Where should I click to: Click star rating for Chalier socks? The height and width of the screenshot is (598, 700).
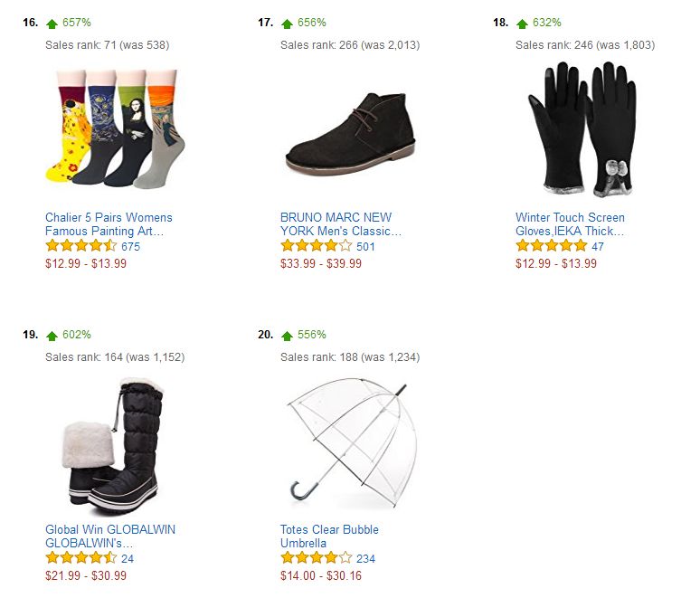click(x=81, y=246)
